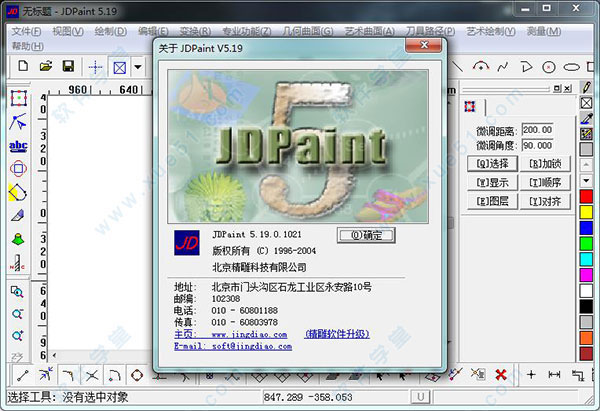Click the canvas scroll-left arrow
Viewport: 600px width, 411px height.
tap(54, 356)
